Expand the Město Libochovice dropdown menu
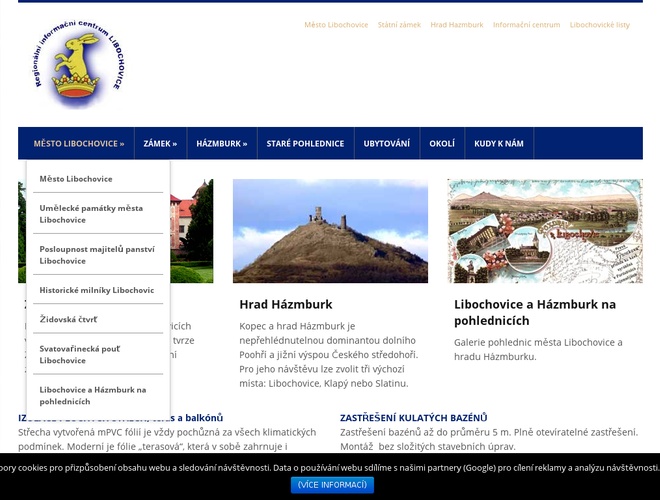Screen dimensions: 660x500 pyautogui.click(x=79, y=143)
